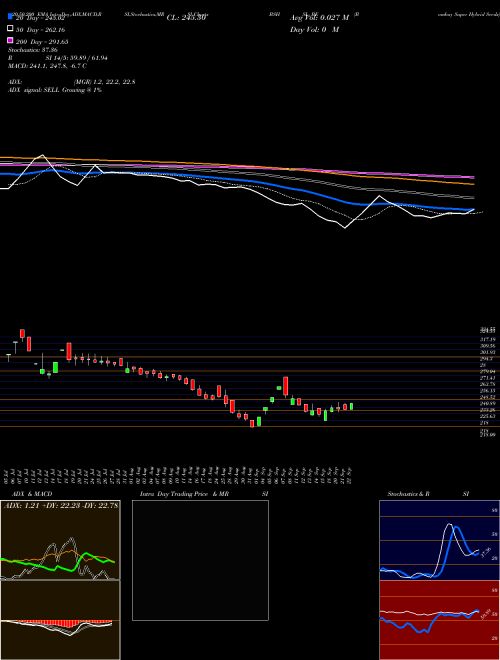The width and height of the screenshot is (500, 660).
Task: Click the 271.41 price axis label
Action: pos(489,378)
